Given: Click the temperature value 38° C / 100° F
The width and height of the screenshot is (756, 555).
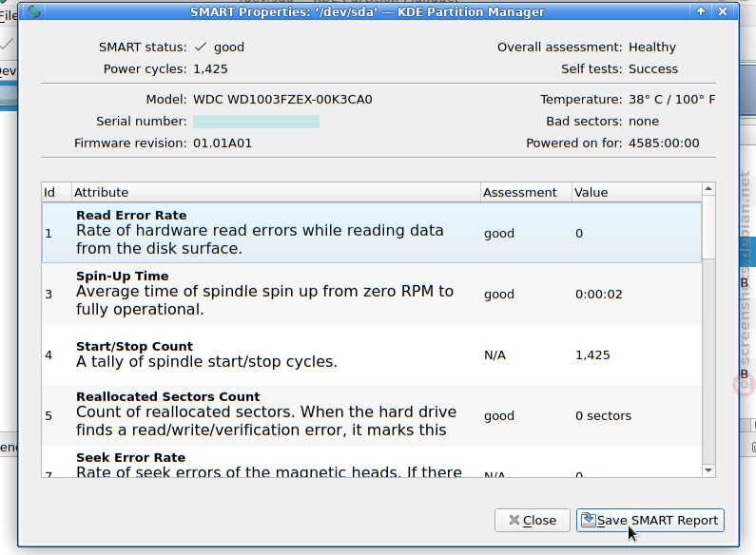Looking at the screenshot, I should (x=672, y=99).
